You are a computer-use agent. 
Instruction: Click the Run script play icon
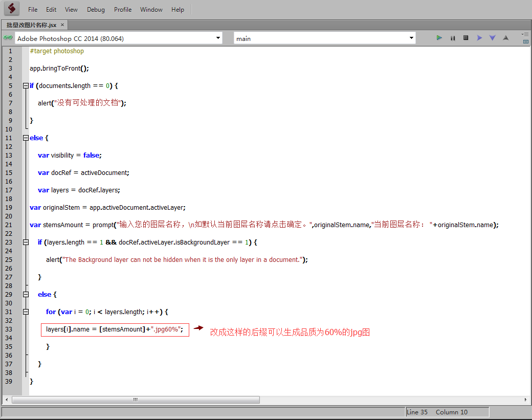(x=439, y=38)
